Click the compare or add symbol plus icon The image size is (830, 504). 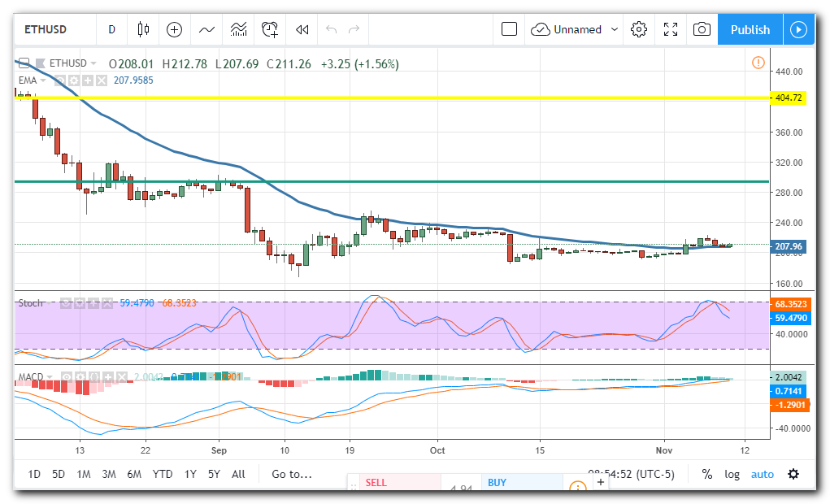tap(174, 29)
